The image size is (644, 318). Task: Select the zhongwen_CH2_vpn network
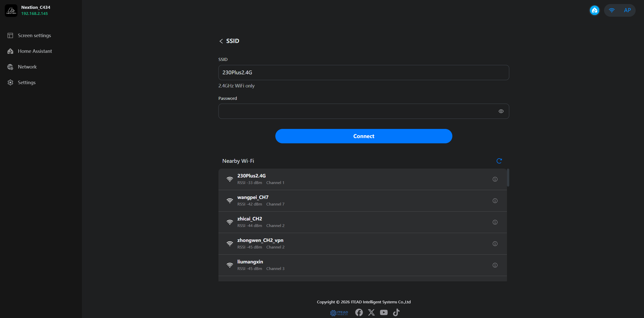point(363,244)
